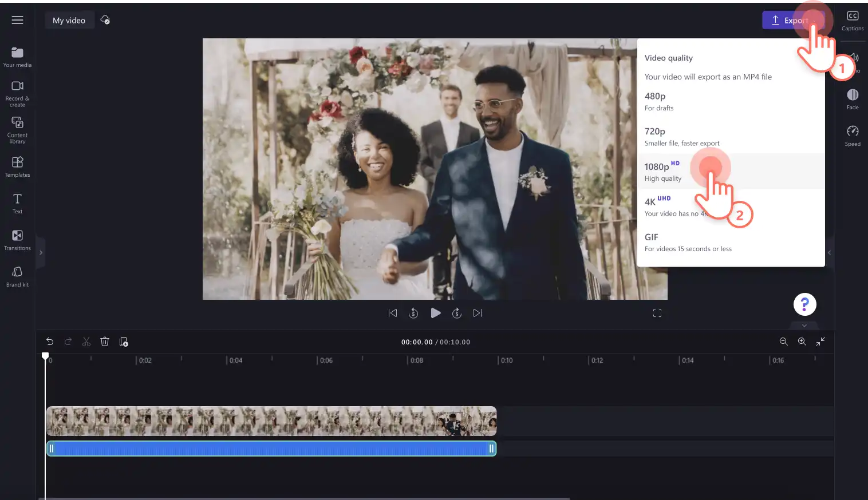The image size is (868, 500).
Task: Click the horizontal timeline scrollbar
Action: click(304, 498)
